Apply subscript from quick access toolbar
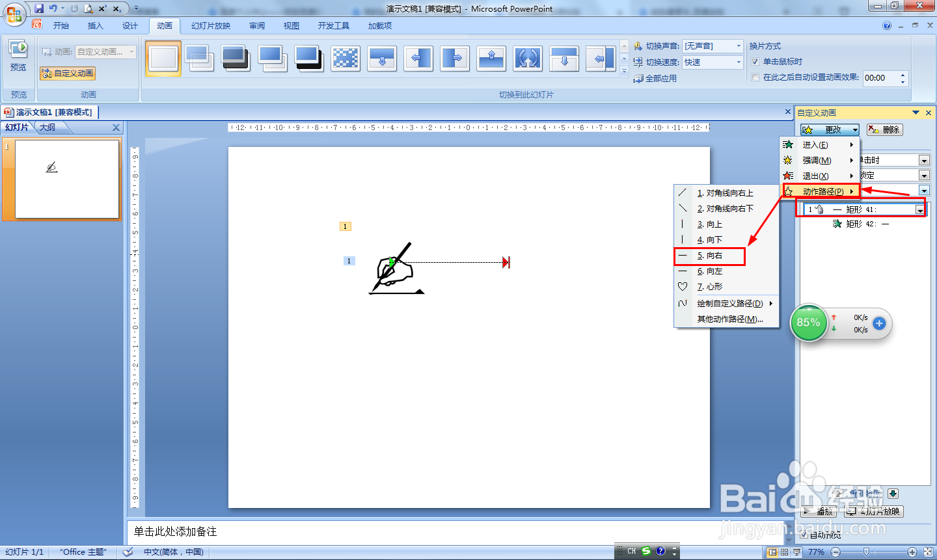Screen dimensions: 937x560 117,8
